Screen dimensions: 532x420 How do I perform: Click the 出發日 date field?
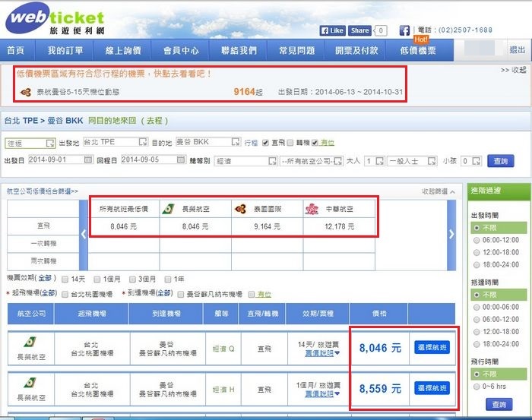55,159
